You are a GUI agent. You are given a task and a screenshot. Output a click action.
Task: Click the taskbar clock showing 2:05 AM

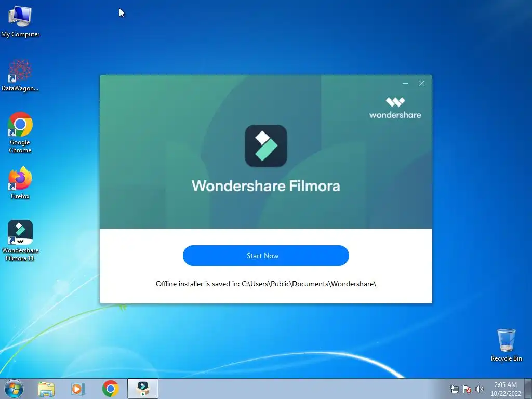(506, 389)
